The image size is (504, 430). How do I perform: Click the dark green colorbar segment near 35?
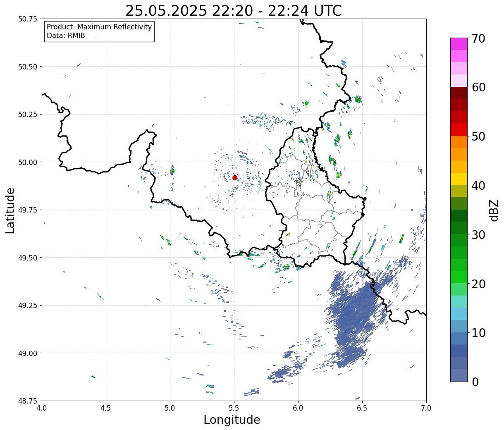click(459, 216)
